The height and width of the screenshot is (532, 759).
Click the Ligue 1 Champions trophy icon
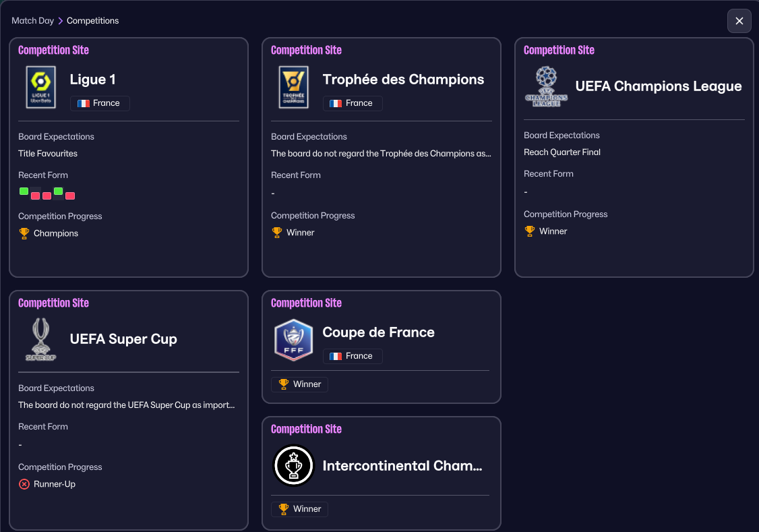24,233
